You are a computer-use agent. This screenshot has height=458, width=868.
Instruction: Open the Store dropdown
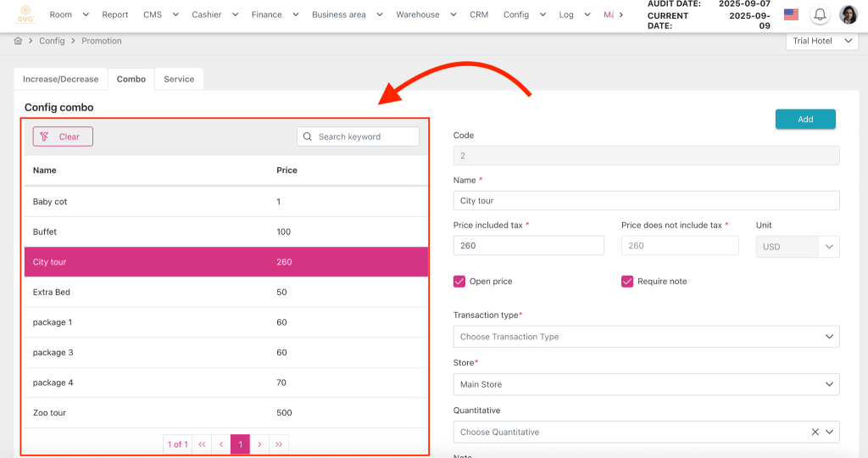[646, 384]
